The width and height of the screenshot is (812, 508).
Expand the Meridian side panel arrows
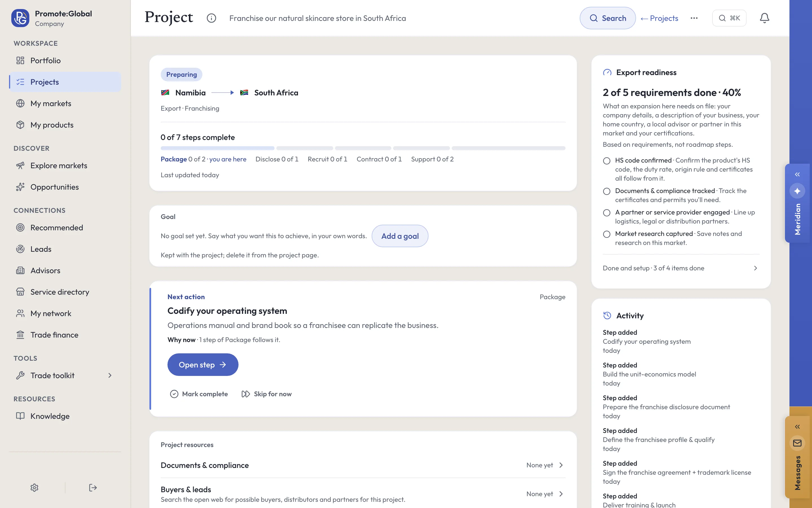pos(798,174)
